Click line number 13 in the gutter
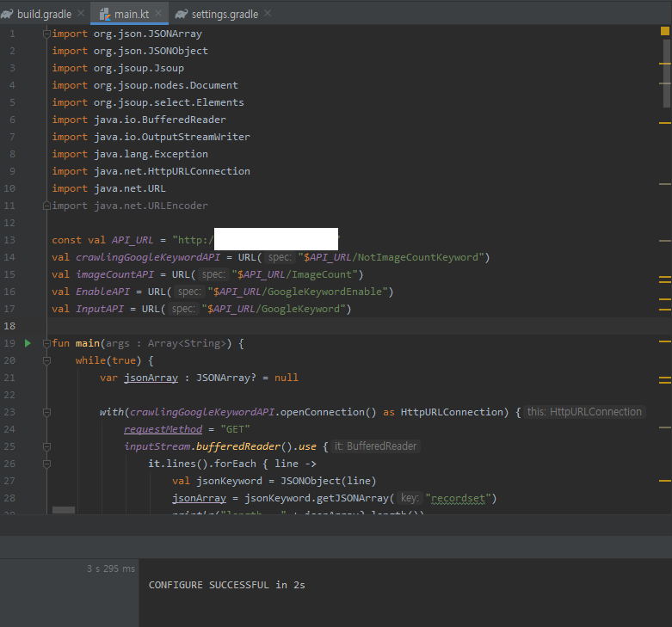Screen dimensions: 672x627 coord(9,240)
